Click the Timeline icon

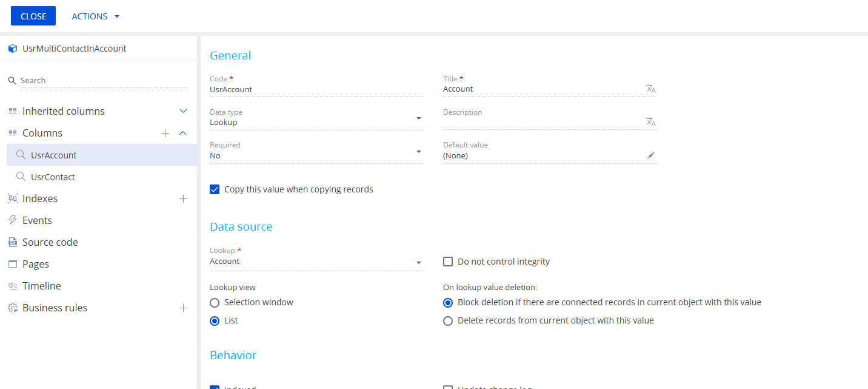click(x=12, y=286)
